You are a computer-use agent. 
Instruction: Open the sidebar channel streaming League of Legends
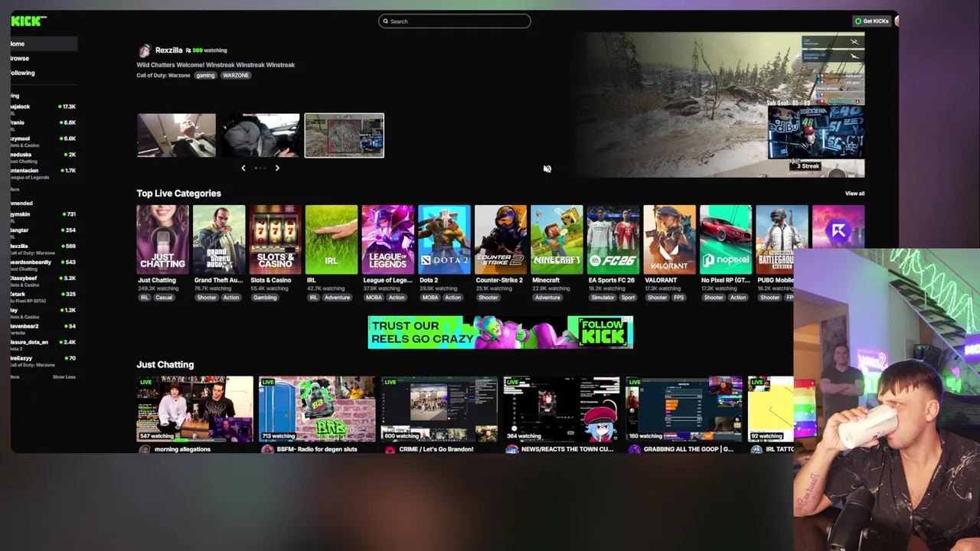pyautogui.click(x=44, y=173)
